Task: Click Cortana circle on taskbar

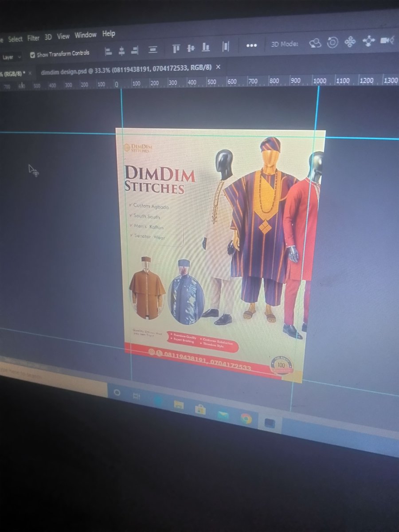Action: [117, 393]
